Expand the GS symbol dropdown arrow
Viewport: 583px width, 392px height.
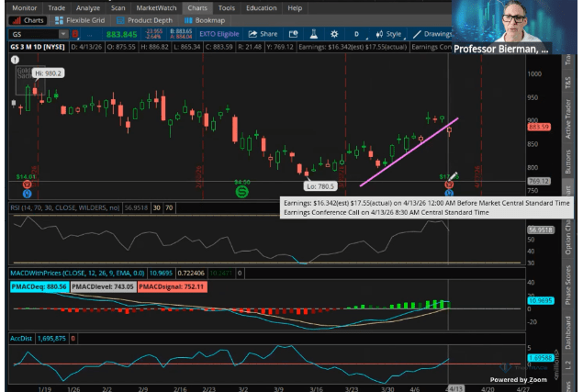click(63, 34)
